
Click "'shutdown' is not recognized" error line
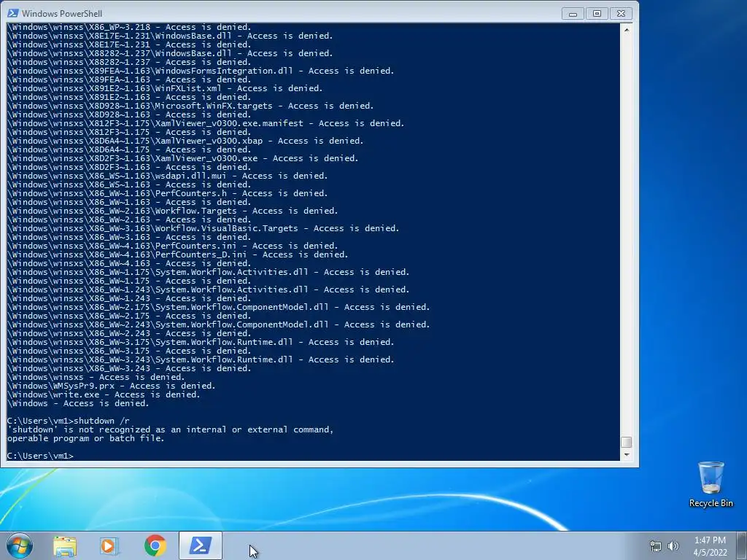(x=170, y=429)
